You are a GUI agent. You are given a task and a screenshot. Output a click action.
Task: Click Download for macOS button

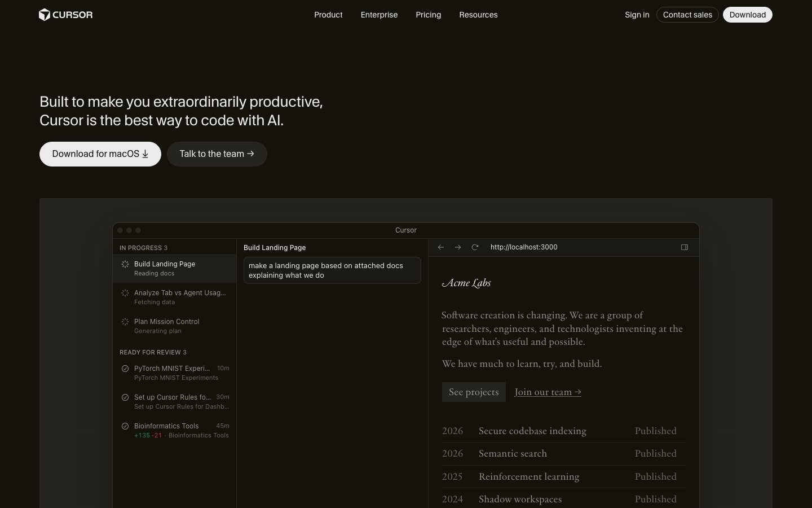click(x=100, y=154)
